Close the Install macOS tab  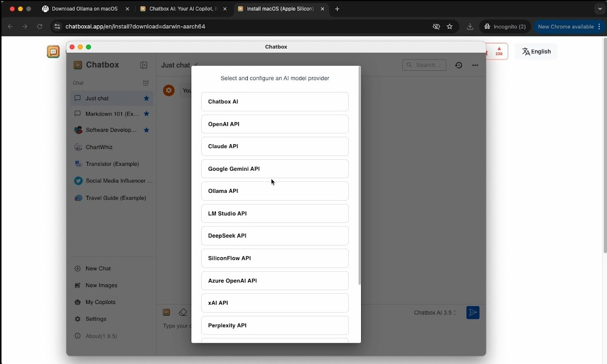coord(323,9)
